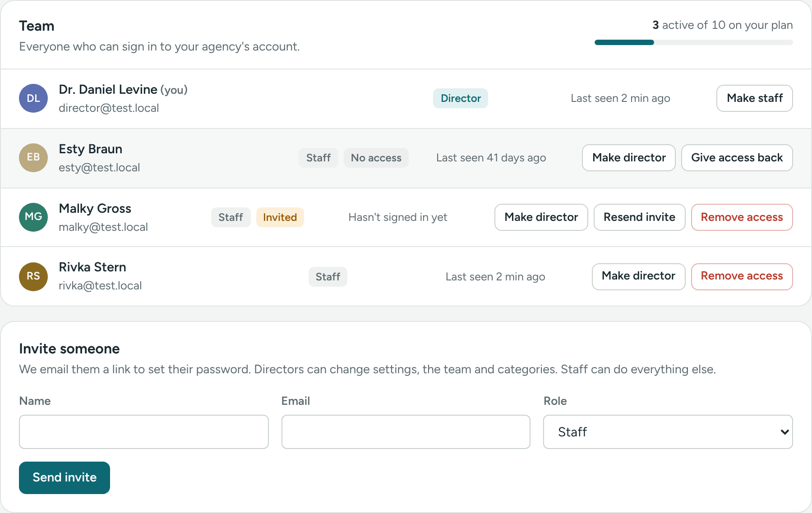Click the Director badge on Daniel Levine's row
812x513 pixels.
(x=461, y=98)
